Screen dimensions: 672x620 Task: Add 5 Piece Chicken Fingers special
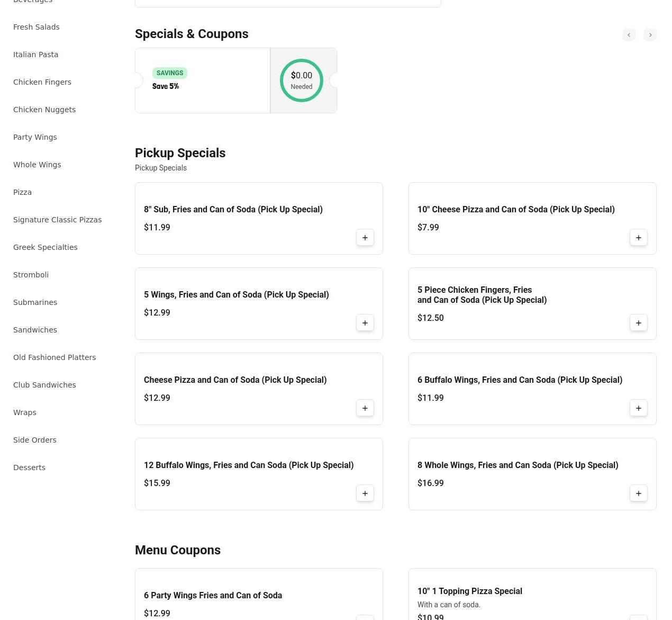pyautogui.click(x=638, y=323)
